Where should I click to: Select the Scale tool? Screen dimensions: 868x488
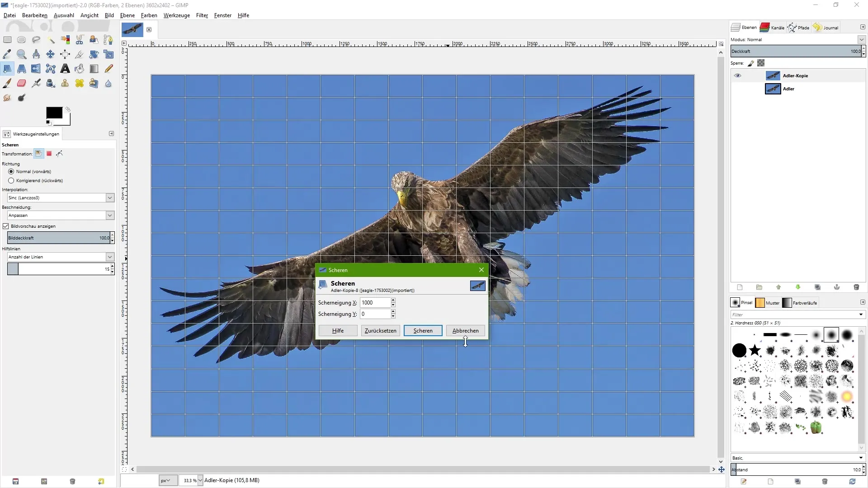pyautogui.click(x=108, y=54)
